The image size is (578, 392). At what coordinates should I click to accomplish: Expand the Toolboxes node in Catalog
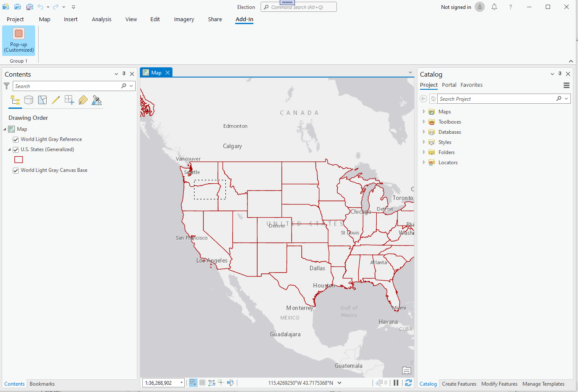click(423, 121)
